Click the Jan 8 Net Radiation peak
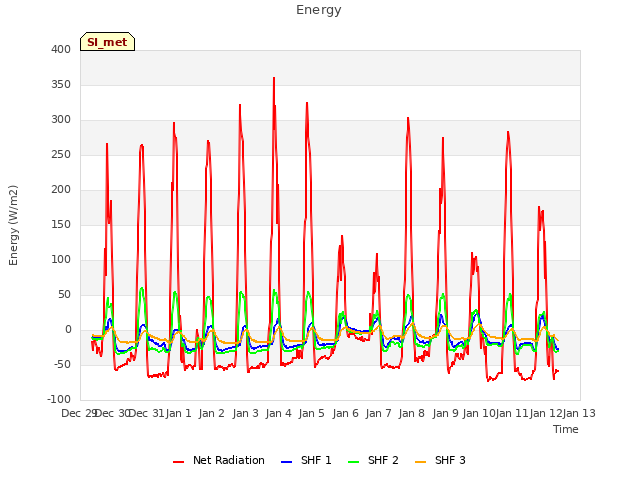 pos(408,118)
